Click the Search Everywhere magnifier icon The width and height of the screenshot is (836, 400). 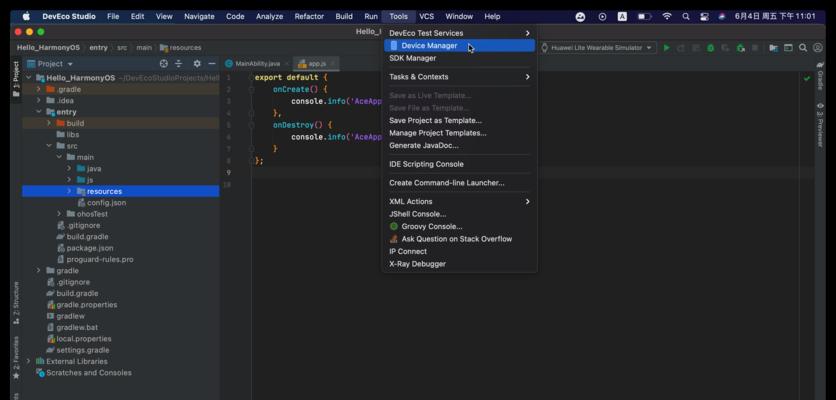pyautogui.click(x=803, y=48)
